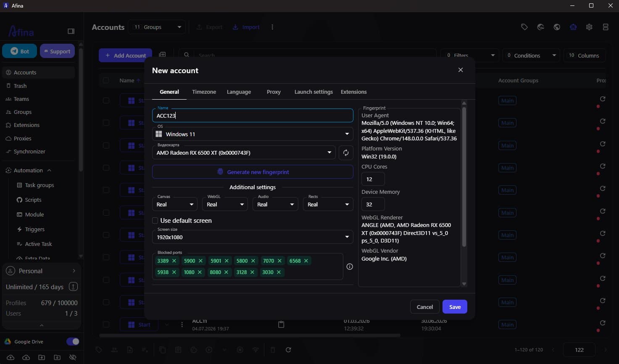This screenshot has width=619, height=364.
Task: Check the select-all rows checkbox
Action: [x=106, y=80]
